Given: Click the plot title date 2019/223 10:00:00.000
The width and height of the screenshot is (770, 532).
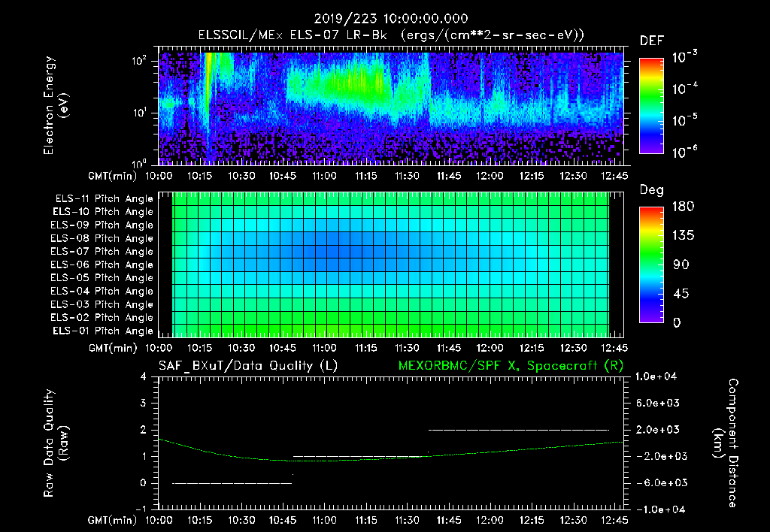Looking at the screenshot, I should pyautogui.click(x=391, y=19).
